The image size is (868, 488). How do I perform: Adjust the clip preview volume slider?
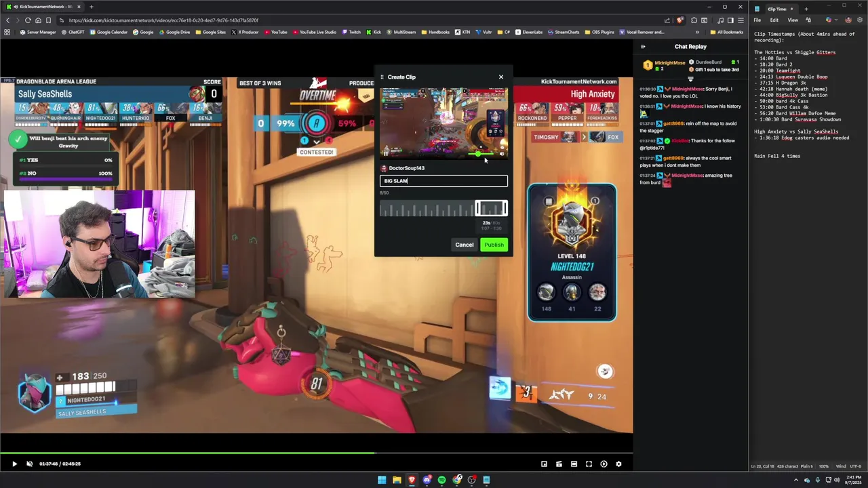pyautogui.click(x=482, y=154)
